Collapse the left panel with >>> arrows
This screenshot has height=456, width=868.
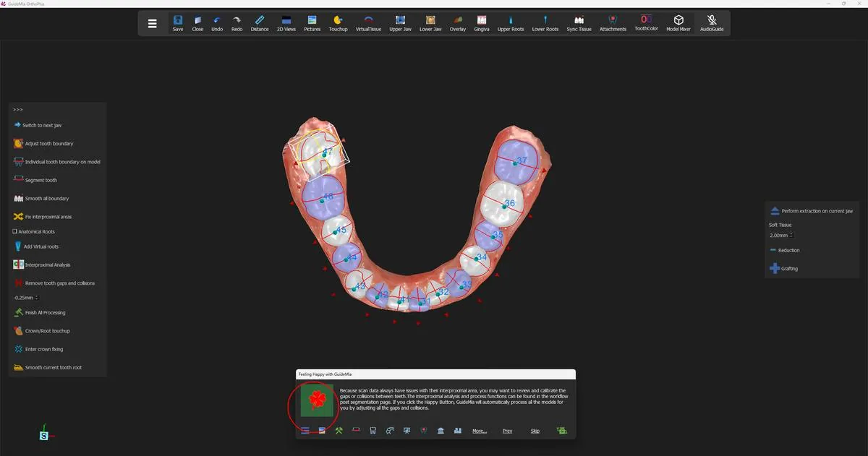coord(18,110)
